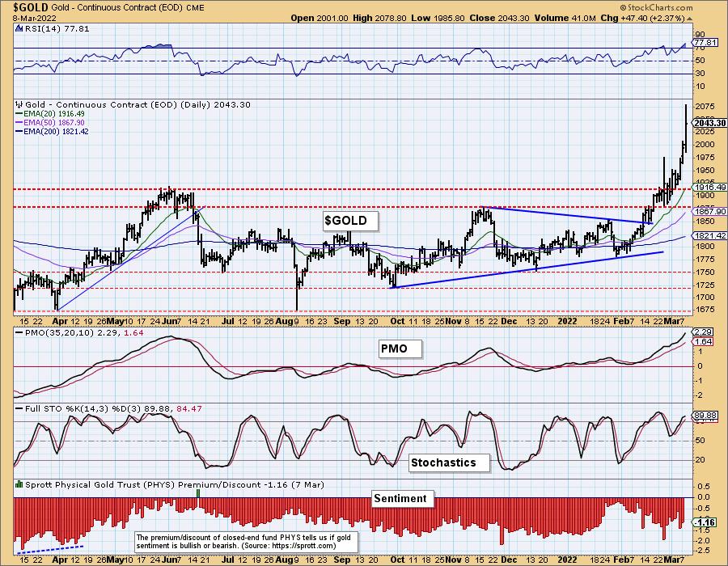Click the Low 1985.80 header value
This screenshot has width=728, height=566.
[438, 18]
